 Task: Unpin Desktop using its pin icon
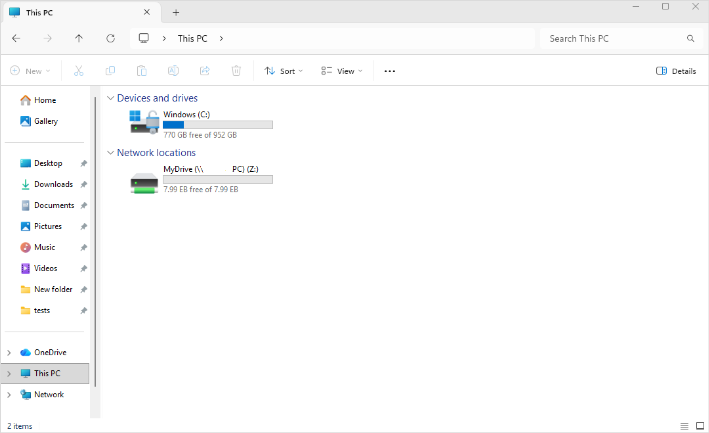pyautogui.click(x=84, y=164)
